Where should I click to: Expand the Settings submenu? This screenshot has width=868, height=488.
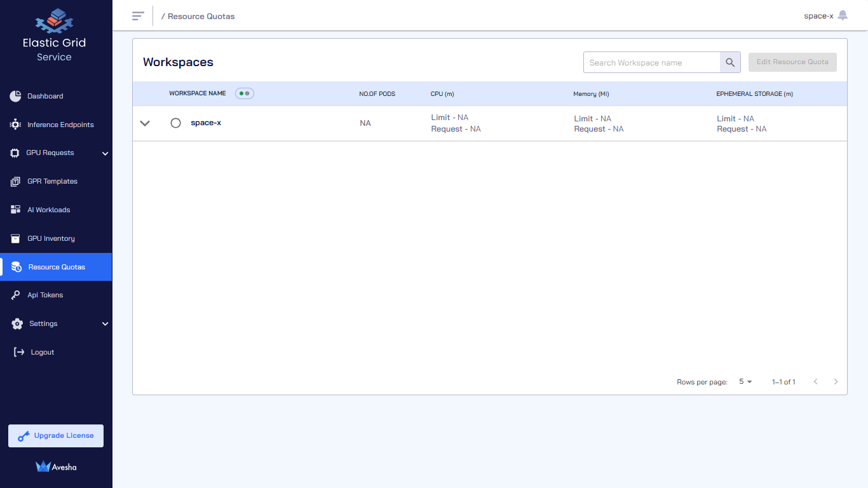pos(105,324)
